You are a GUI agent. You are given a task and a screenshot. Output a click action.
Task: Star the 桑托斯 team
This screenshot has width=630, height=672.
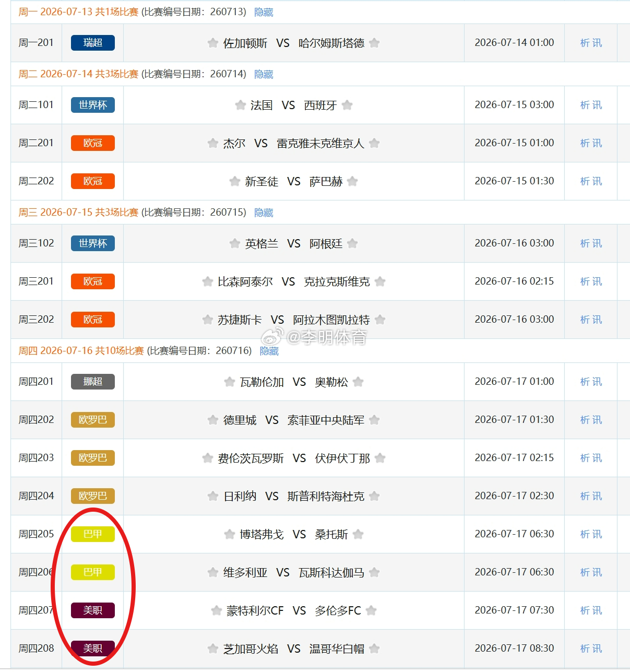(x=358, y=534)
